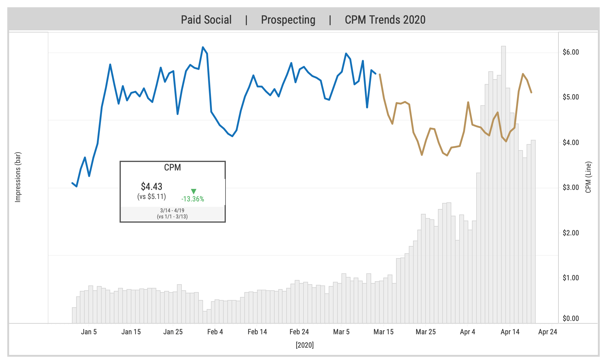Click the green down-triangle indicator
607x364 pixels.
194,191
